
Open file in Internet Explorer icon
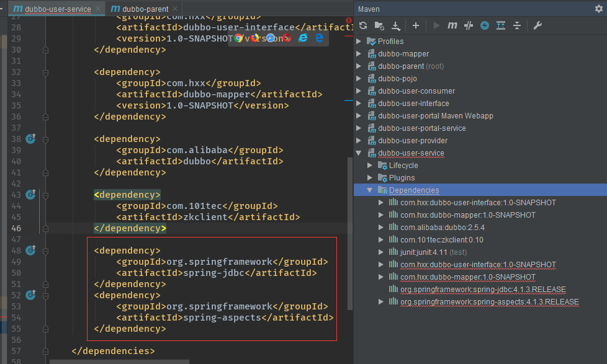tap(303, 38)
